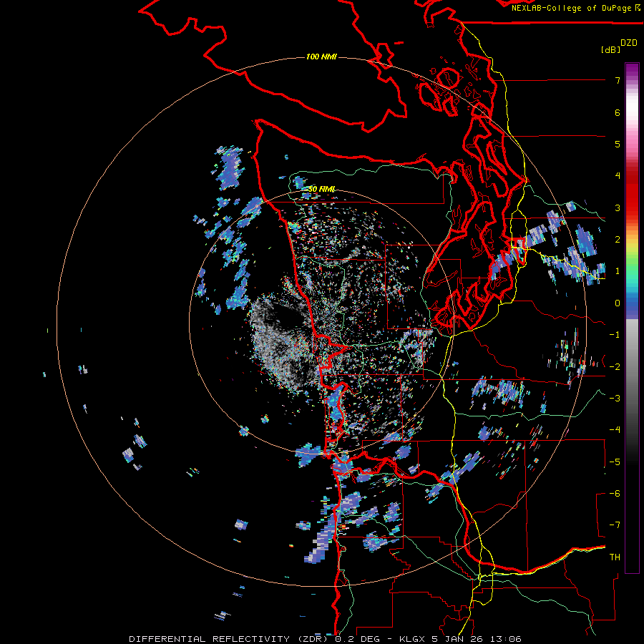Click the 3 dB label on scale
The height and width of the screenshot is (644, 644).
[x=618, y=208]
